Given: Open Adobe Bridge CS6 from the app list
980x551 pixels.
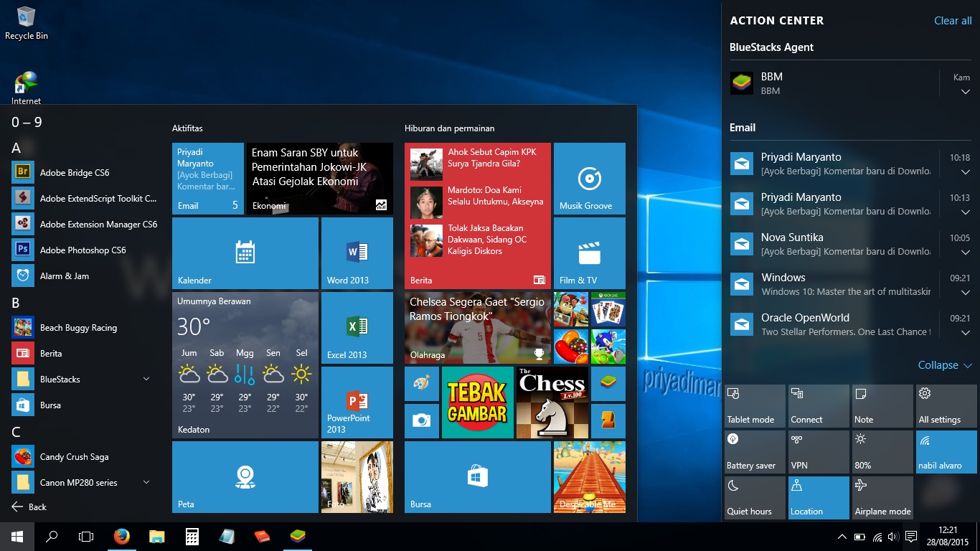Looking at the screenshot, I should pyautogui.click(x=83, y=173).
